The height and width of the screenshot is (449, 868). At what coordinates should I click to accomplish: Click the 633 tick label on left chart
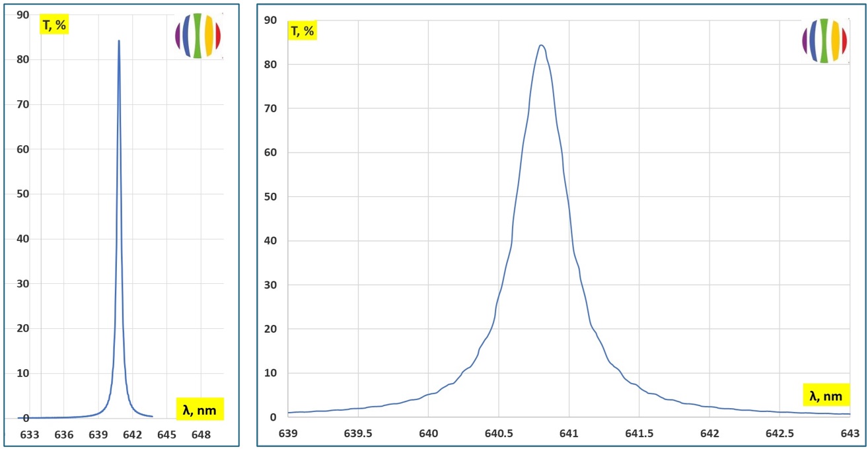click(x=30, y=434)
